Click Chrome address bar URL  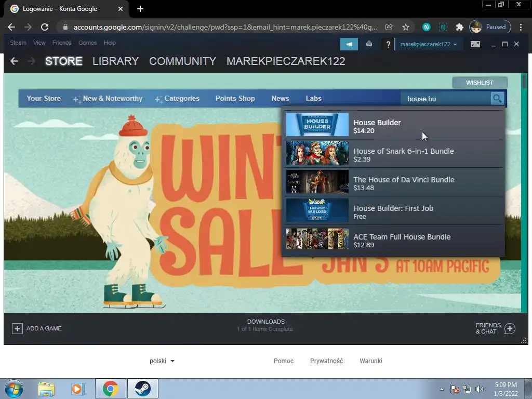pos(225,27)
